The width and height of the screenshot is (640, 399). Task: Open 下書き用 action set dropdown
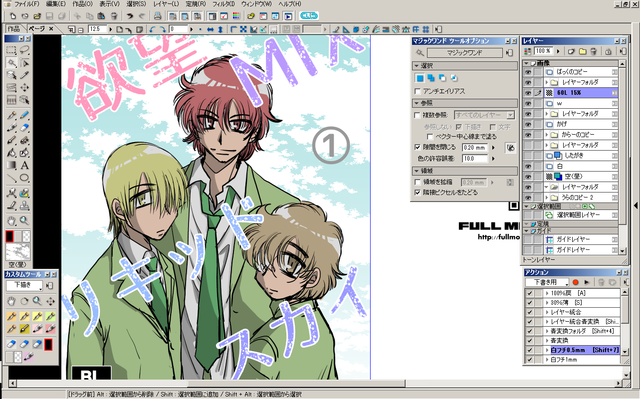click(x=547, y=282)
